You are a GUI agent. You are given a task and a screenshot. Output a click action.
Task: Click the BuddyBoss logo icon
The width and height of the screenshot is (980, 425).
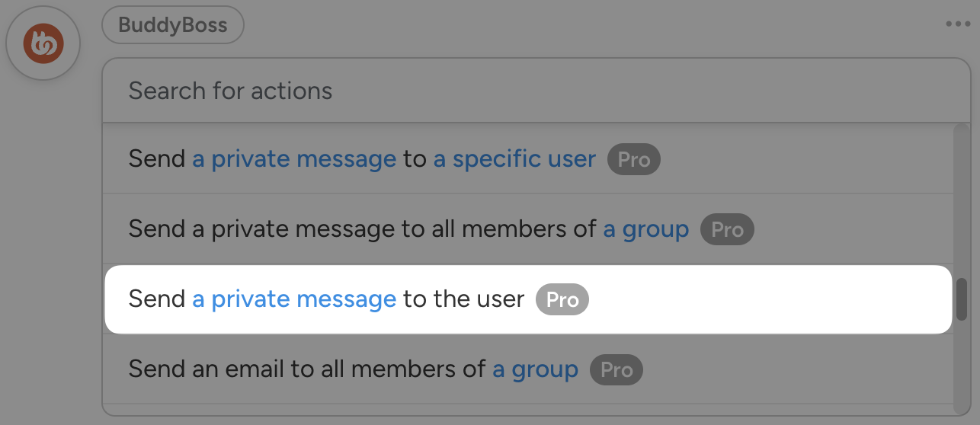(43, 43)
